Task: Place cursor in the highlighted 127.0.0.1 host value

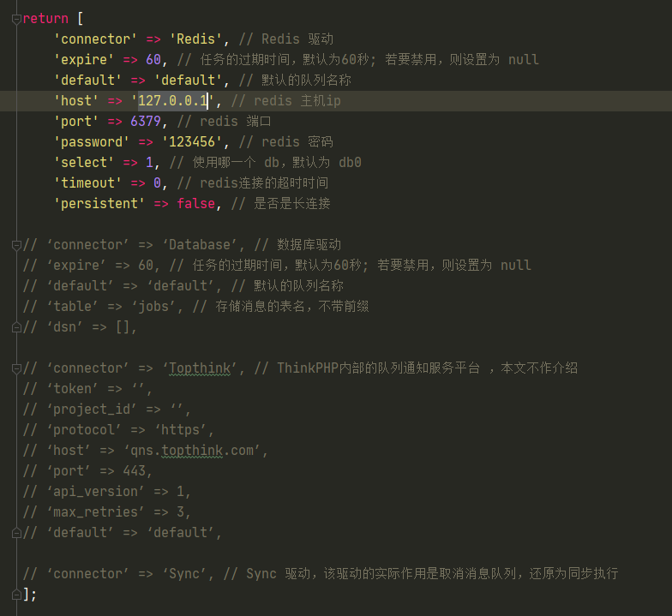Action: pos(172,101)
